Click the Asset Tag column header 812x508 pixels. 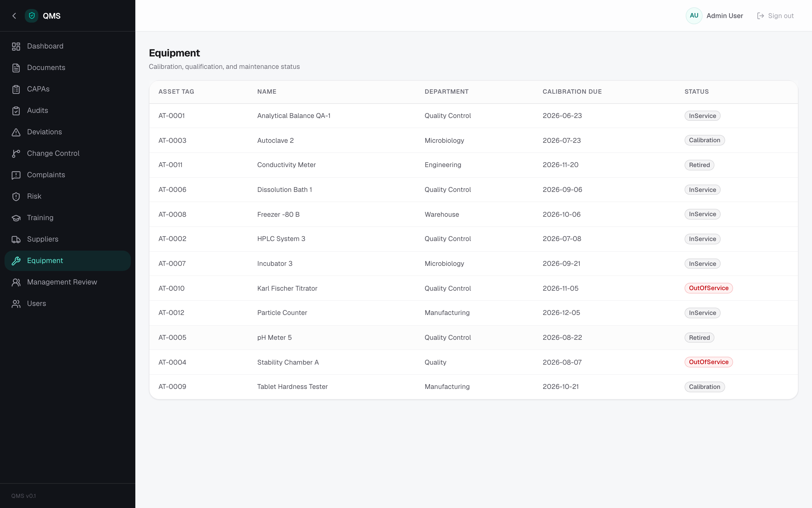point(176,91)
